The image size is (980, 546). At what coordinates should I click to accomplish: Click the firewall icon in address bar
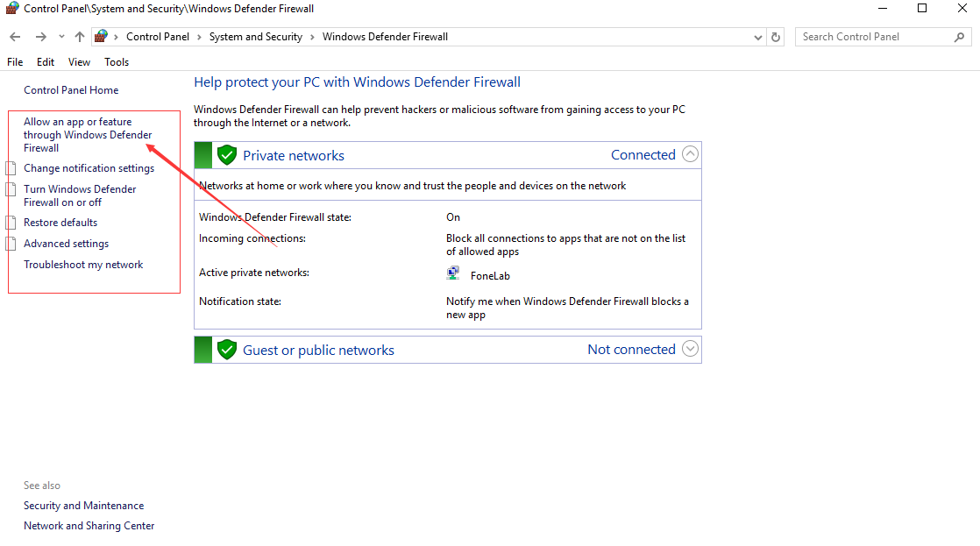102,36
